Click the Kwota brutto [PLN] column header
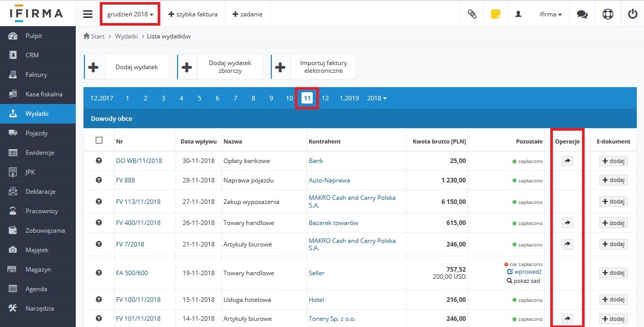 [x=439, y=141]
